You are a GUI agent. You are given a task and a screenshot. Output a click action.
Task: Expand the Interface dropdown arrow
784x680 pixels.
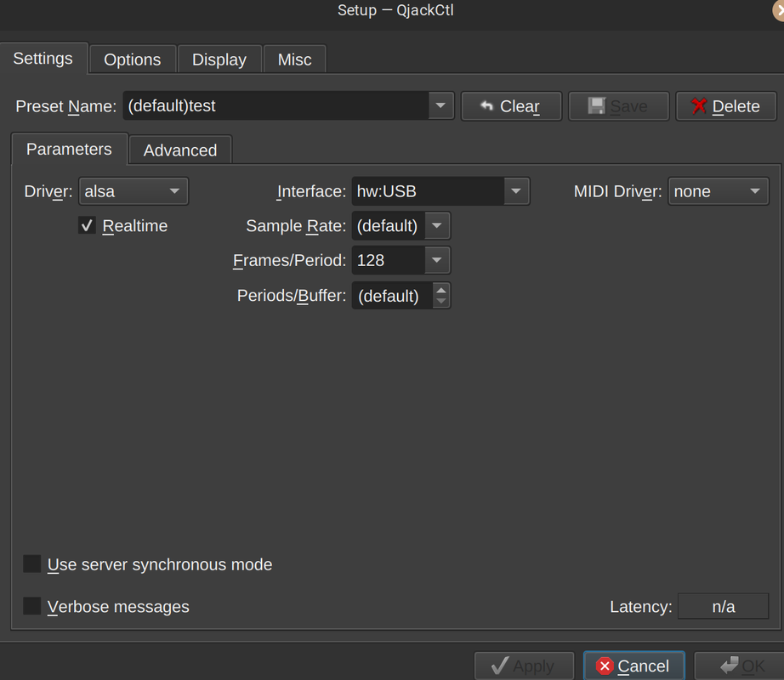pyautogui.click(x=516, y=191)
